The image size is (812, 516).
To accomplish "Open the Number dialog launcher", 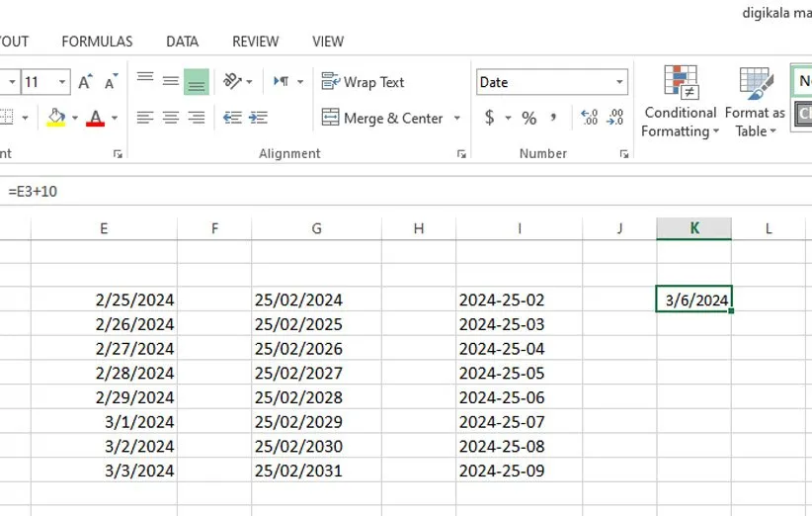I will click(624, 154).
